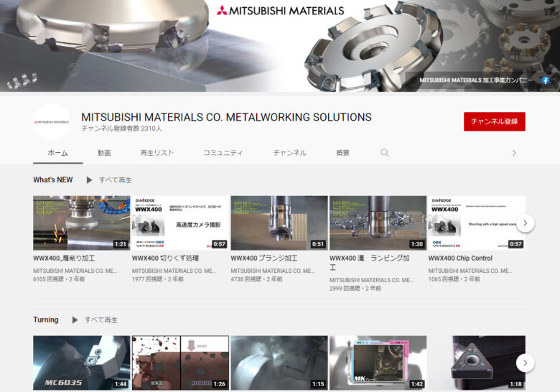This screenshot has height=392, width=560.
Task: Open the WWX400 切りくず処理 video thumbnail
Action: [180, 223]
